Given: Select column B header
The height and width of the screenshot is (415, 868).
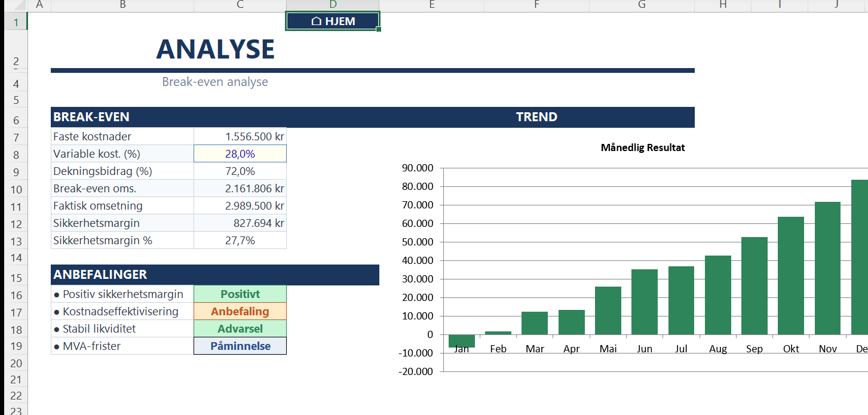Looking at the screenshot, I should [122, 5].
